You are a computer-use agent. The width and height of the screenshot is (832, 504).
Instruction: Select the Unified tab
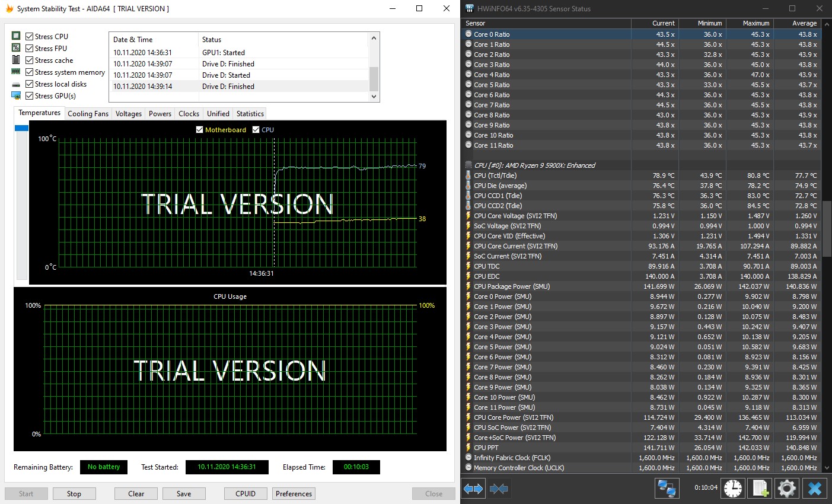(x=218, y=114)
